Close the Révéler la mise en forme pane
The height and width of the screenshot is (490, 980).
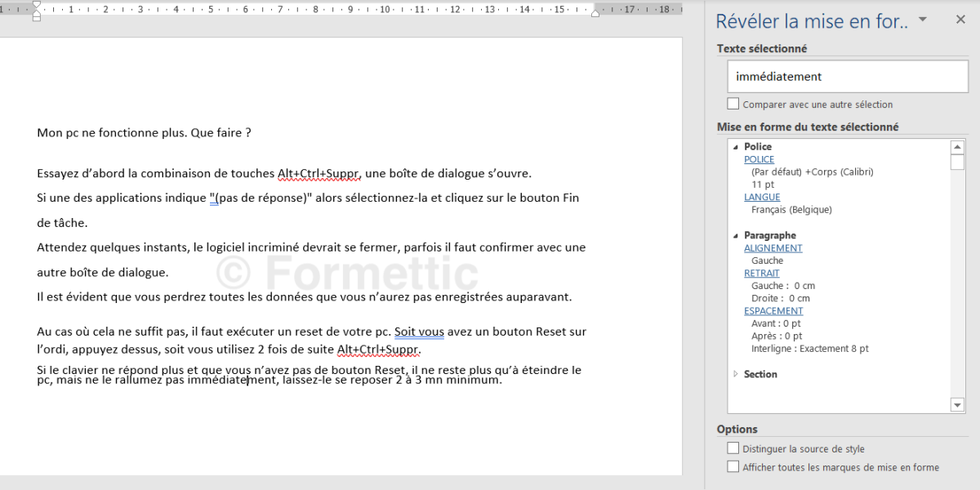click(960, 20)
